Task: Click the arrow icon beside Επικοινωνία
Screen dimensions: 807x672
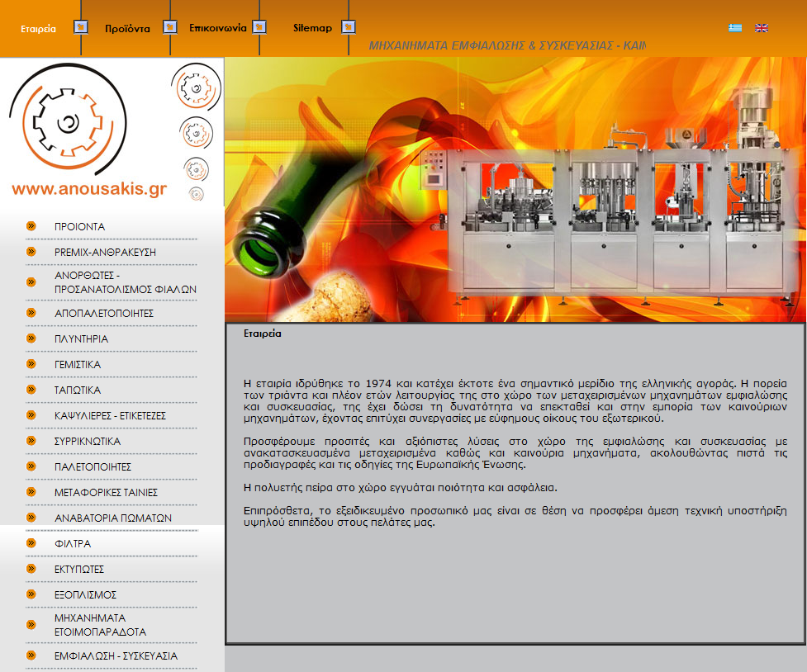Action: click(x=259, y=26)
